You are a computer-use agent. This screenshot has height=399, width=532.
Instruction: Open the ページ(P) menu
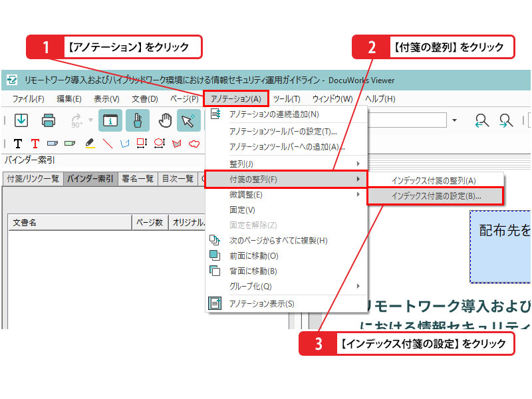point(184,98)
